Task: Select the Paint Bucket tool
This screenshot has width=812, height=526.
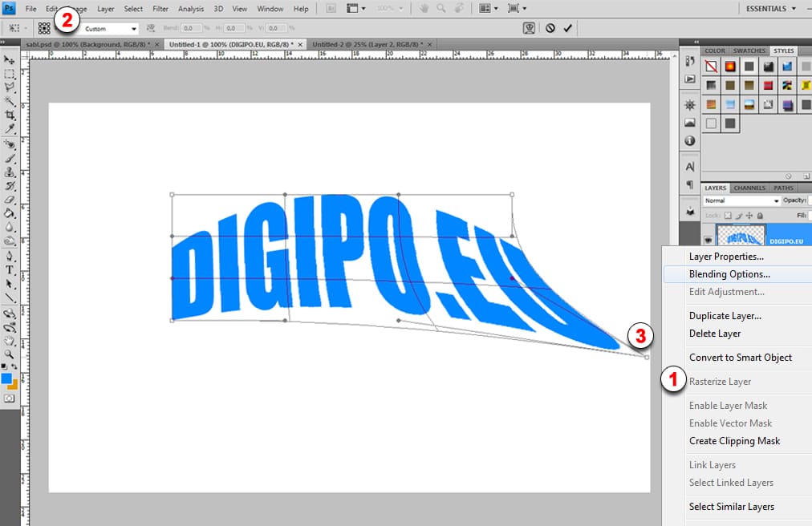Action: tap(10, 213)
